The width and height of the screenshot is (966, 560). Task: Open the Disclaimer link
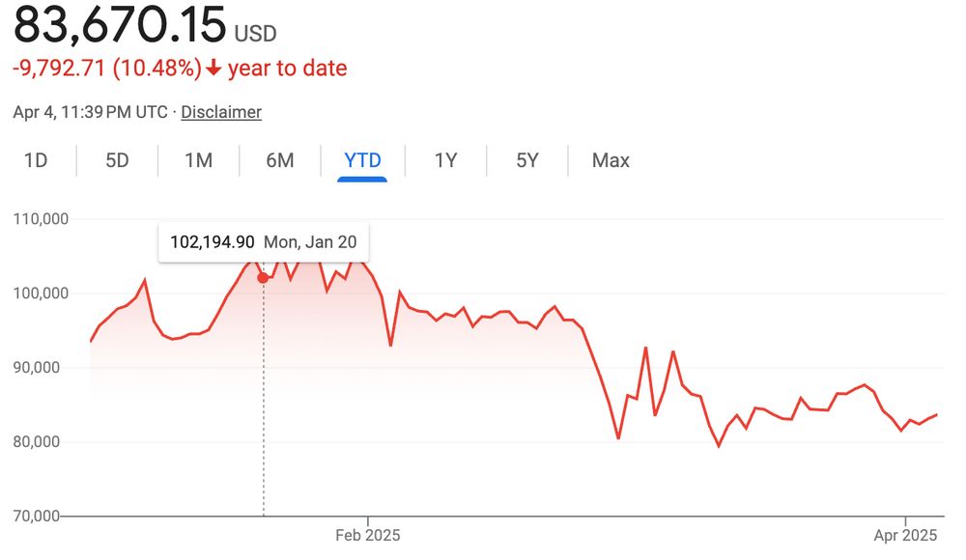(x=221, y=112)
